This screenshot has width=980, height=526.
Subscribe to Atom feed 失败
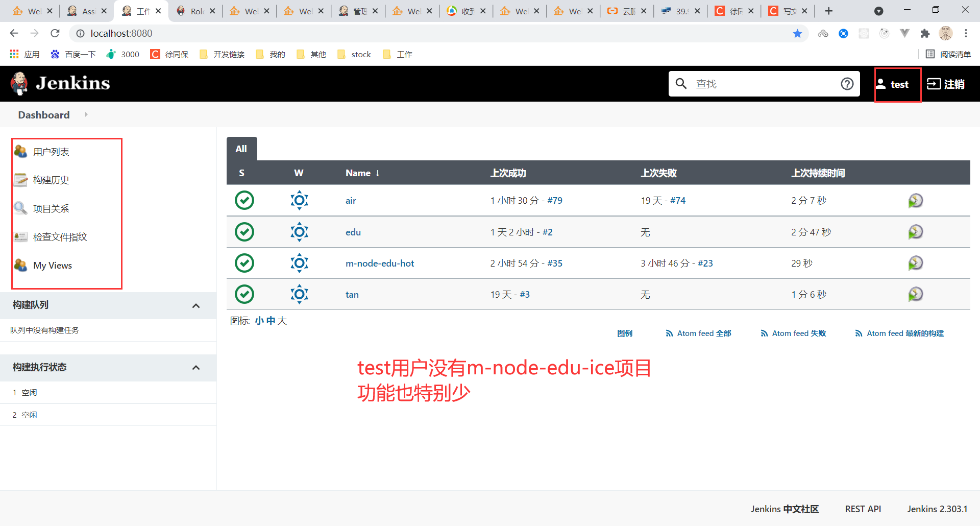[798, 333]
